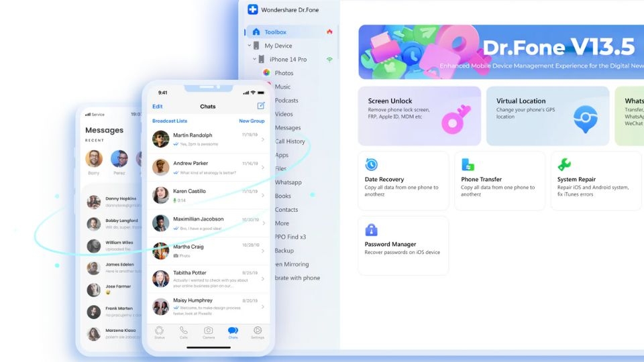Viewport: 644px width, 362px height.
Task: Tap Barry's recent contact avatar
Action: pos(94,158)
